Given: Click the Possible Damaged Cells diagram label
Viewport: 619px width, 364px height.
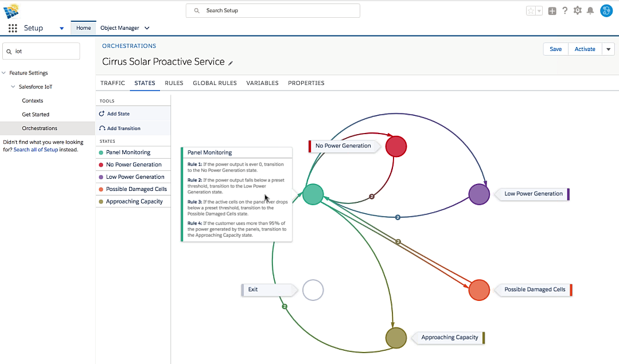Looking at the screenshot, I should click(535, 289).
